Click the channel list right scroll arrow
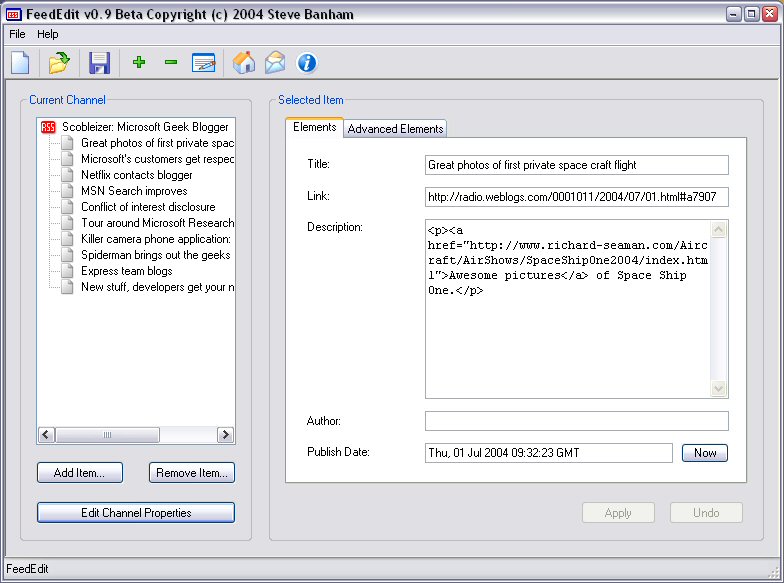Screen dimensions: 784x583 (226, 434)
